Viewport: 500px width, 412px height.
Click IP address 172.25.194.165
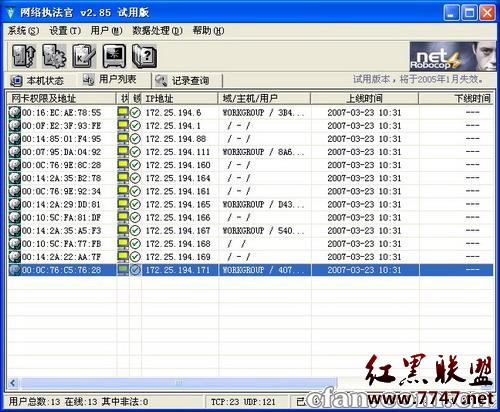[178, 204]
